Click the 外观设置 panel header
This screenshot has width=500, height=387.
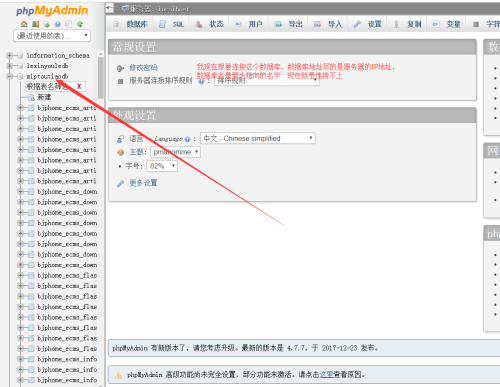(x=292, y=115)
